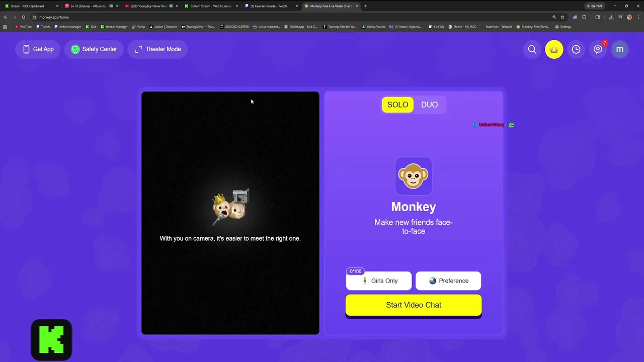
Task: Open the KickTalk bookmark
Action: pyautogui.click(x=436, y=27)
